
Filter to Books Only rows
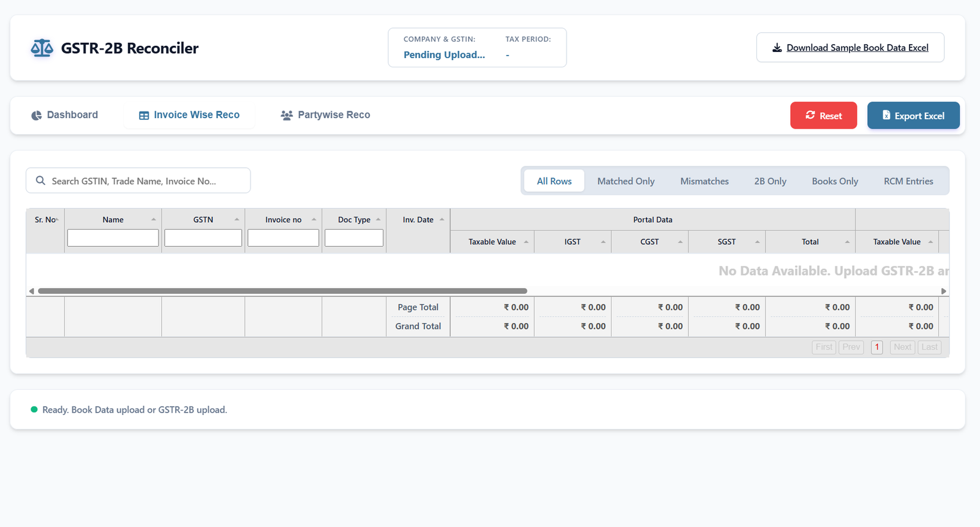[835, 181]
